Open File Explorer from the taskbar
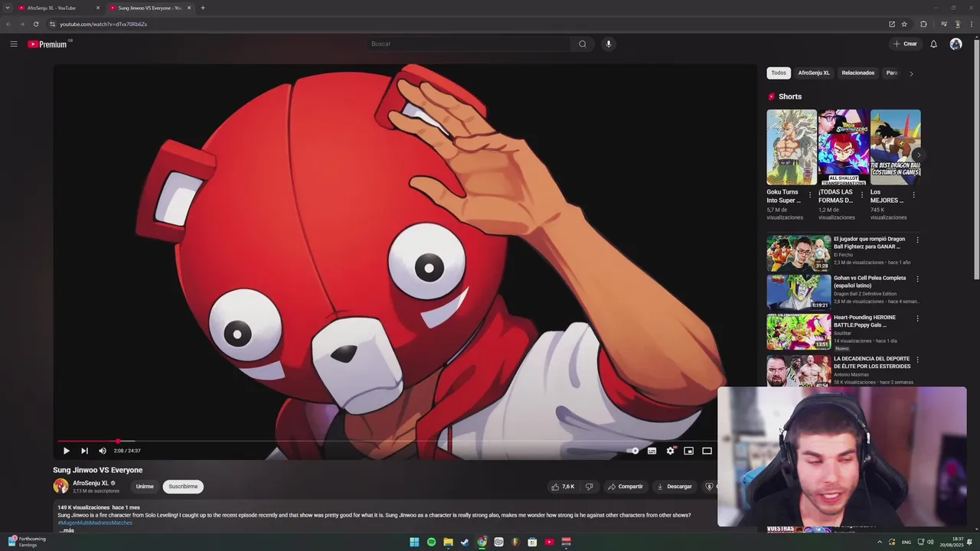This screenshot has width=980, height=551. point(448,542)
